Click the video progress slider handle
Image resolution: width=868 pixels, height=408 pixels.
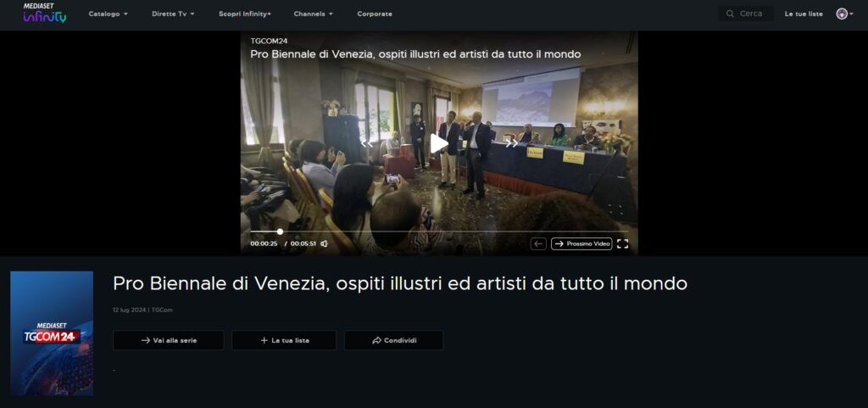[x=280, y=232]
